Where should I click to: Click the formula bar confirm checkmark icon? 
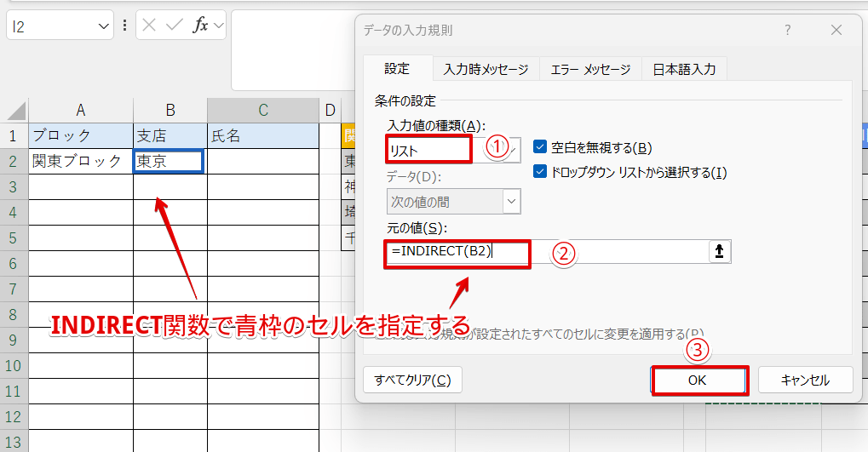pyautogui.click(x=175, y=25)
